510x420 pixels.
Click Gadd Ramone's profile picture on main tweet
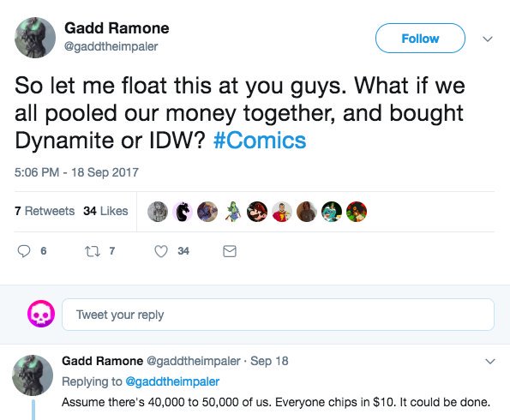35,38
